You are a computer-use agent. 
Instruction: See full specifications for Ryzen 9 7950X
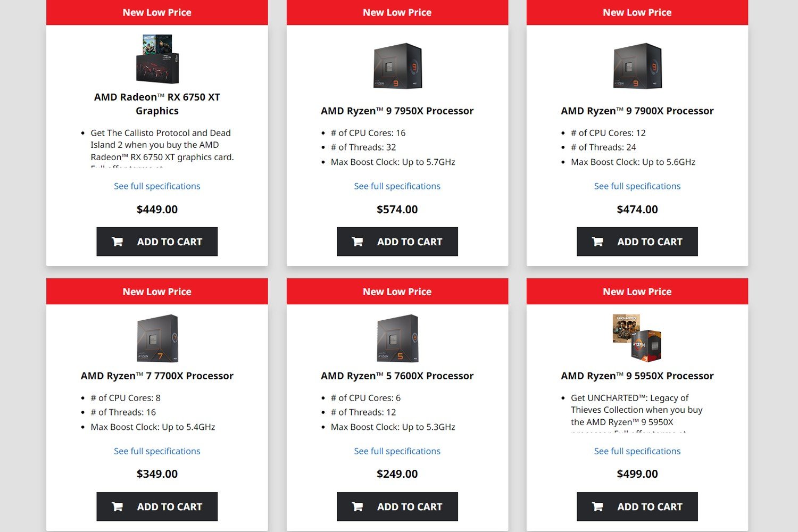[397, 186]
